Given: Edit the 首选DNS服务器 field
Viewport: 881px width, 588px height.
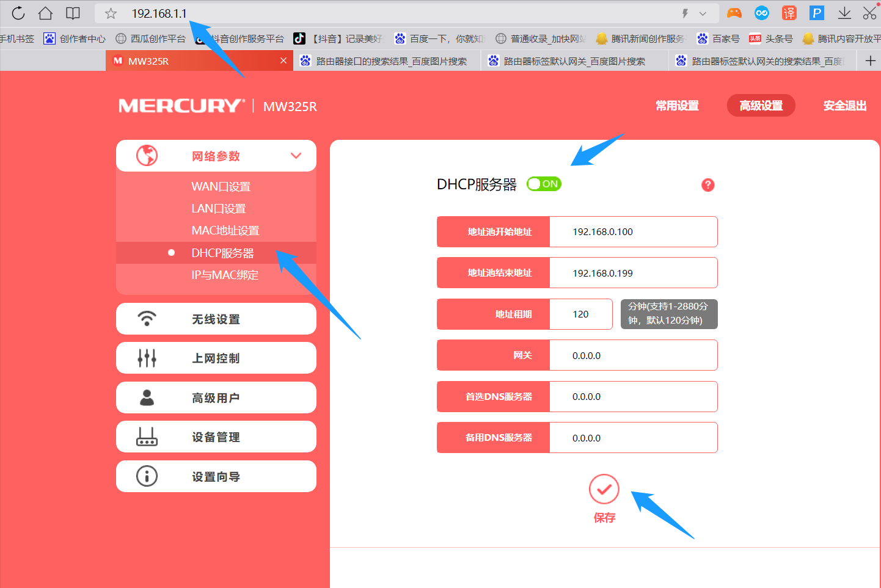Looking at the screenshot, I should point(634,396).
